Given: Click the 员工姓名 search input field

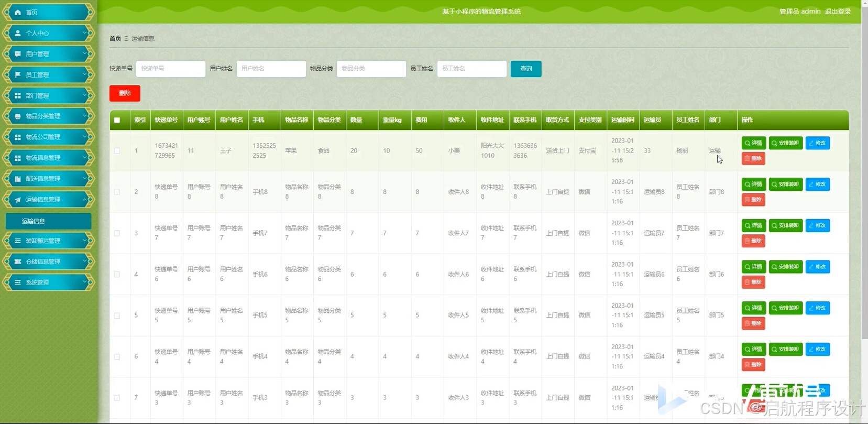Looking at the screenshot, I should pyautogui.click(x=472, y=69).
